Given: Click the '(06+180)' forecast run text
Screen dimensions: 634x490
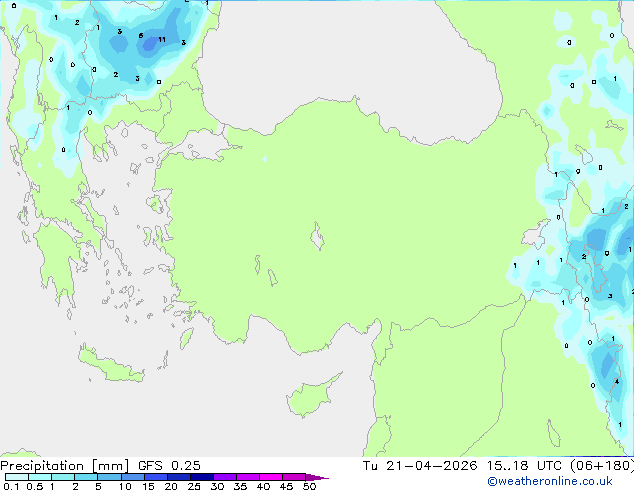Looking at the screenshot, I should 602,466.
